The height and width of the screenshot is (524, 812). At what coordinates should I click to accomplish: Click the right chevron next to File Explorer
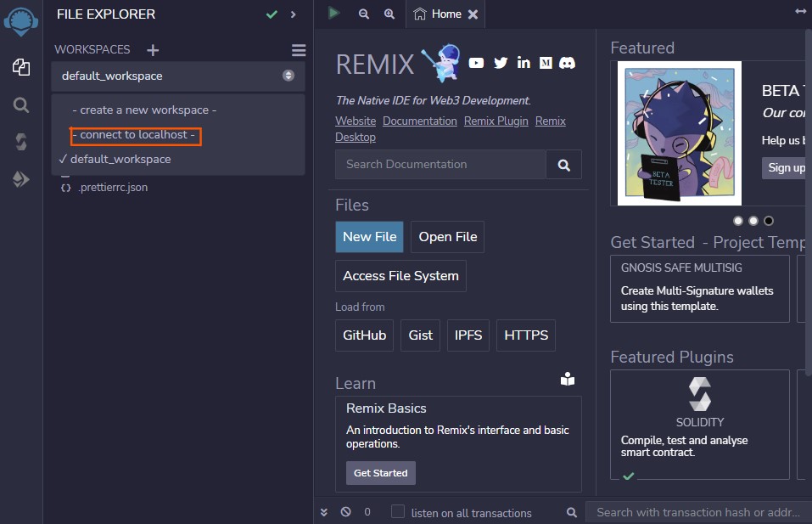(x=293, y=14)
